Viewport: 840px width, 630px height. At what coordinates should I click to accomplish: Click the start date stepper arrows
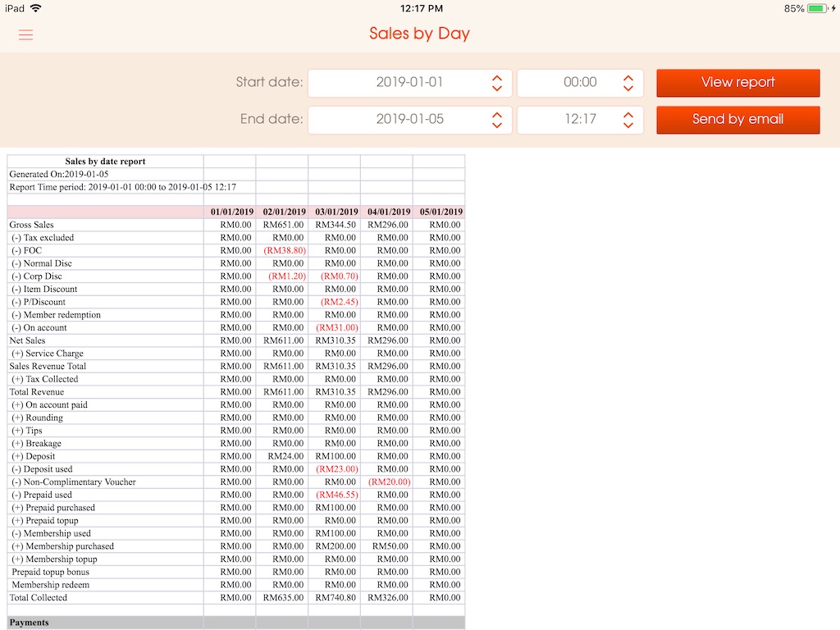[496, 83]
